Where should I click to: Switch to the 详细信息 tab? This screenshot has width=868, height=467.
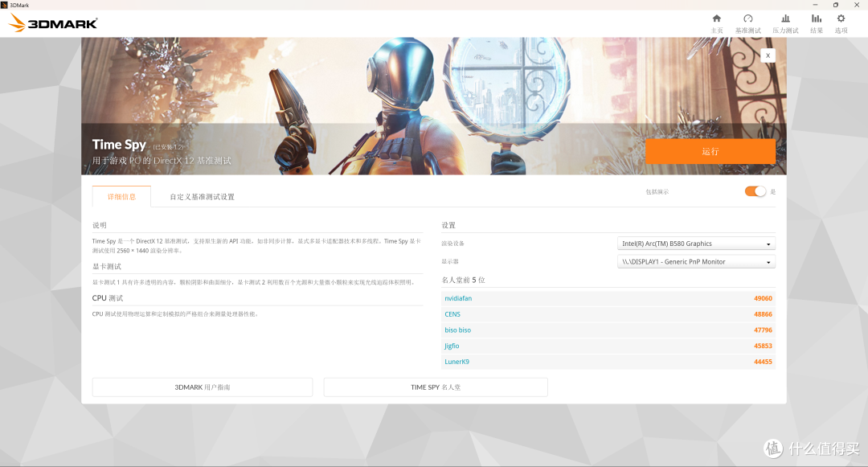point(121,196)
